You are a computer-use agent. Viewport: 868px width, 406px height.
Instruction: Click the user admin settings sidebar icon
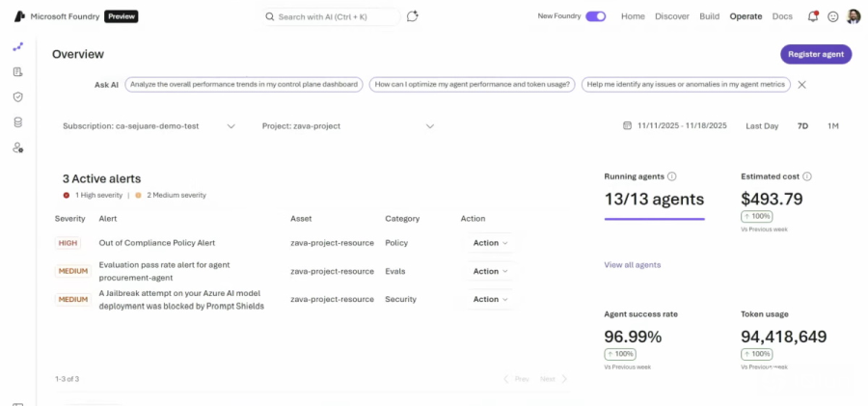coord(17,148)
